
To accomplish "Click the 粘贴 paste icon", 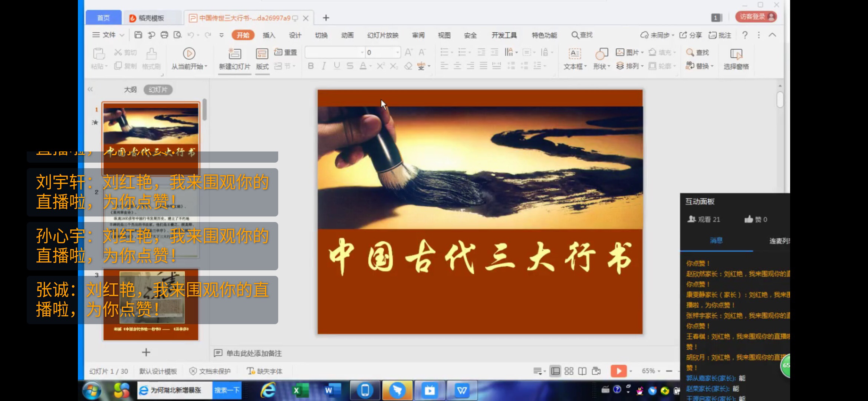I will pos(99,54).
